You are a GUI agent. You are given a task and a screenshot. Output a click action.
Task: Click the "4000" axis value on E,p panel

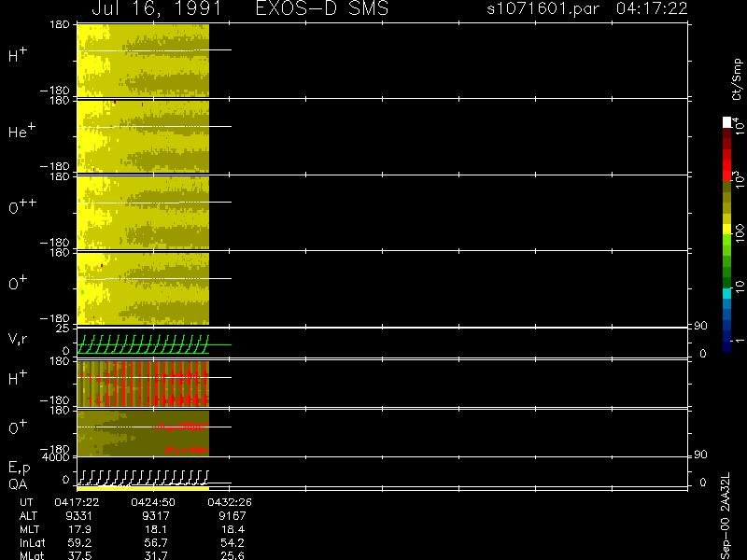pos(58,457)
